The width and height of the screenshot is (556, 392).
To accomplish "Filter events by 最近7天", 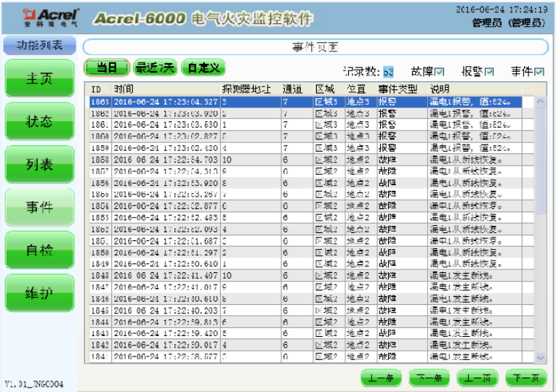I will [x=155, y=68].
